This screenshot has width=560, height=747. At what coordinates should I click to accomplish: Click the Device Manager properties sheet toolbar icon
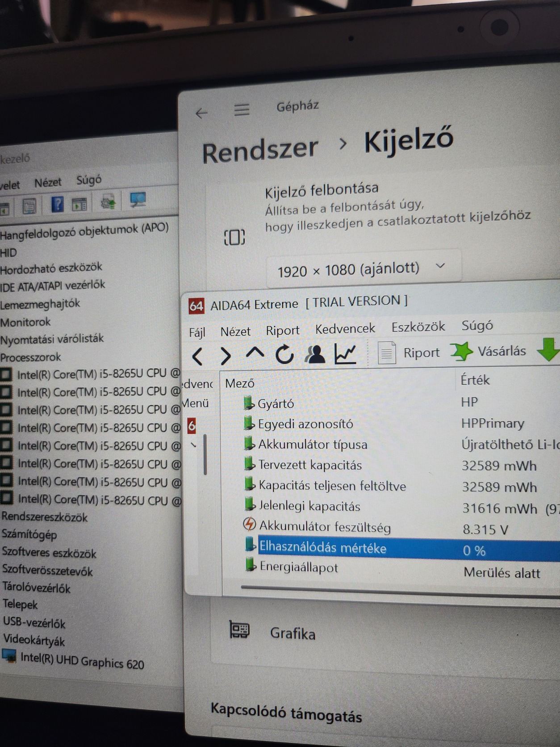pos(29,206)
